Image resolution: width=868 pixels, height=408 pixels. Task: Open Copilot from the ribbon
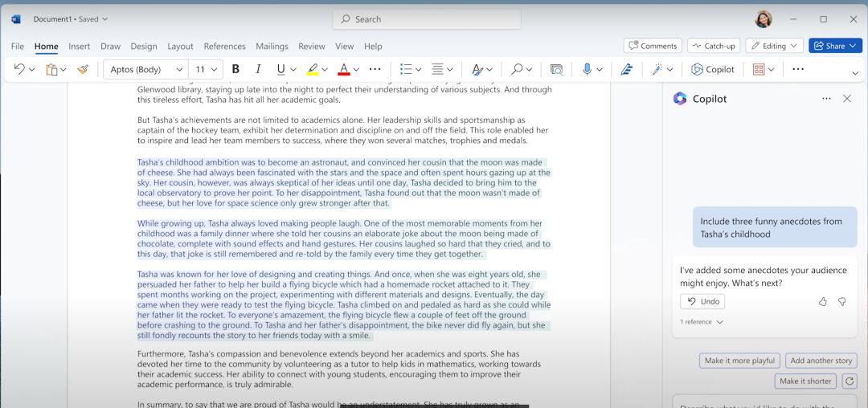coord(713,69)
